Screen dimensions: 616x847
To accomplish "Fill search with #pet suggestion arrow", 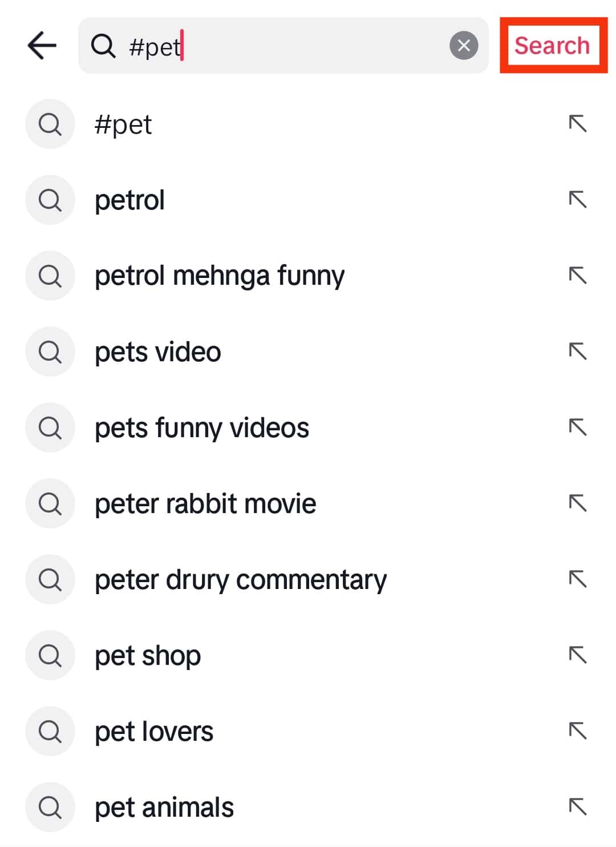I will tap(577, 123).
